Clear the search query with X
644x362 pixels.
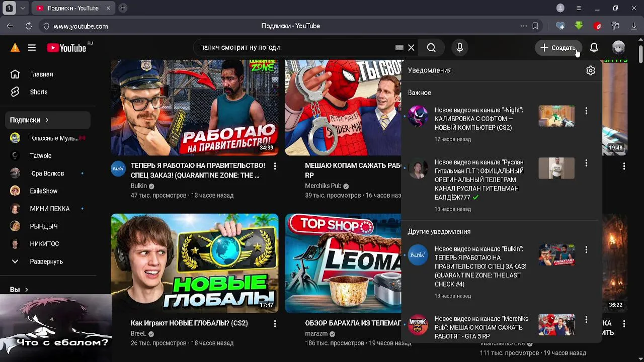(411, 48)
